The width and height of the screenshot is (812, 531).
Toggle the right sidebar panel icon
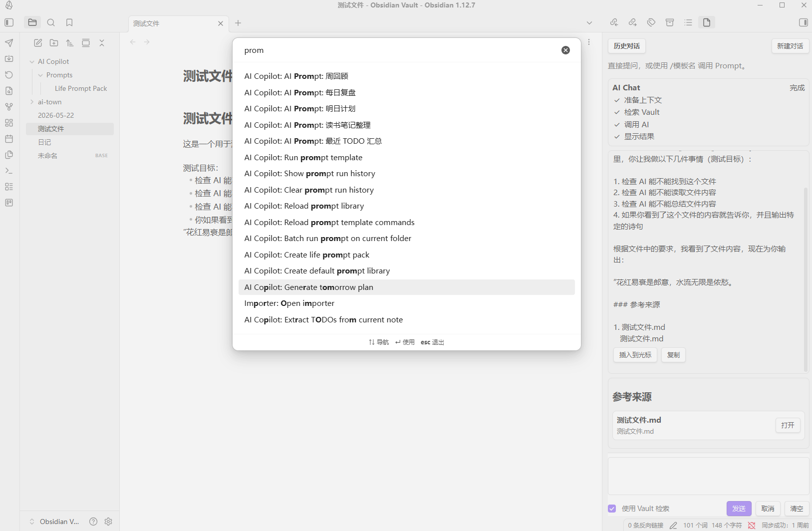803,22
